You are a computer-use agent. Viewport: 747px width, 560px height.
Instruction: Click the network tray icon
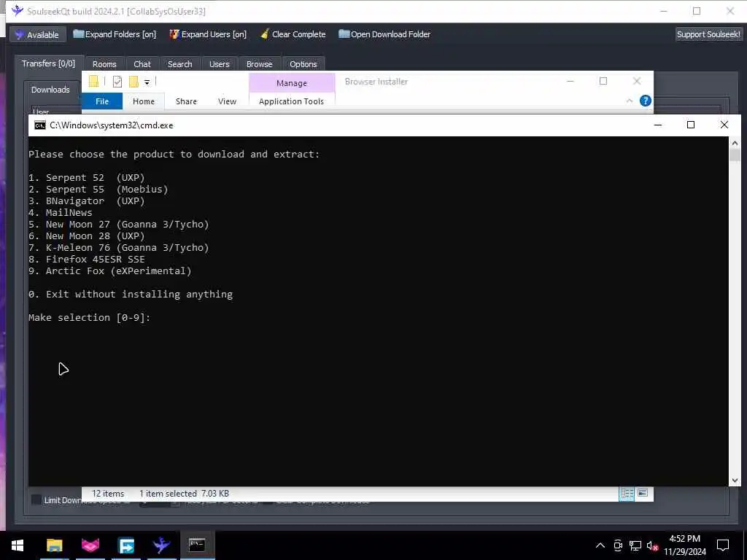pyautogui.click(x=635, y=545)
